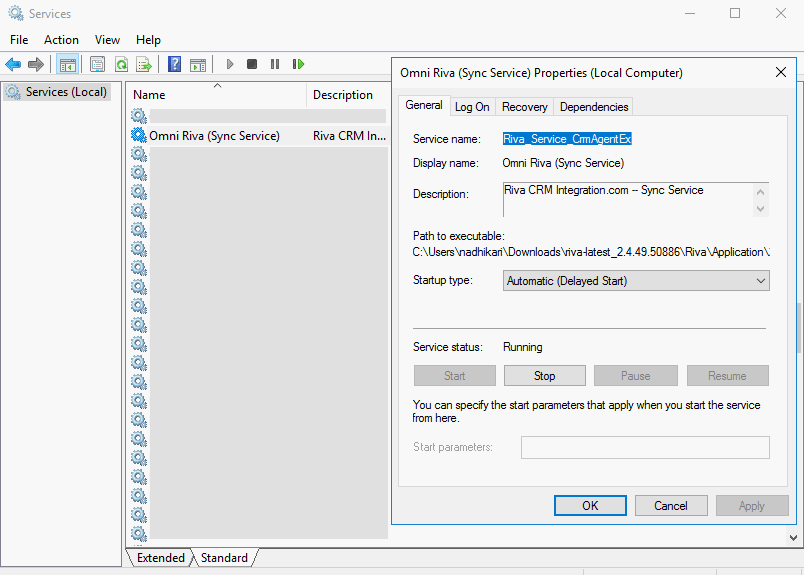Click the 'Riva CRM In...' description cell
Screen dimensions: 804x575
350,135
